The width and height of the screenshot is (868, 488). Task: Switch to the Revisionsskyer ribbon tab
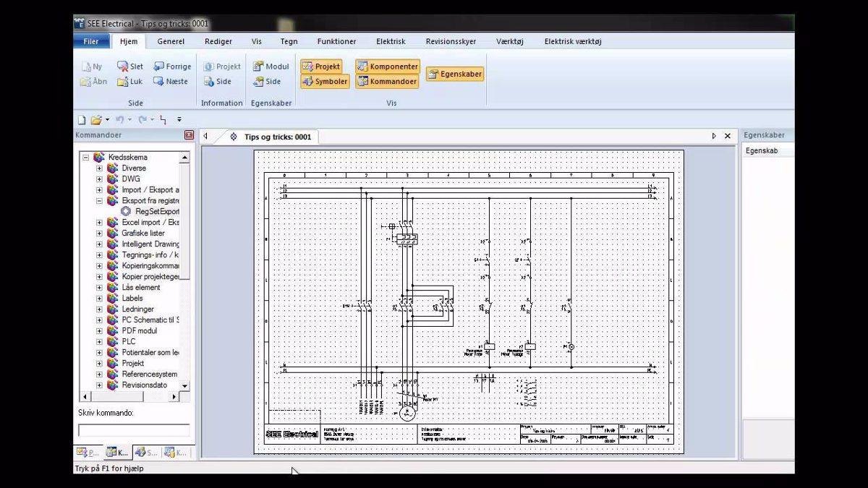(x=451, y=42)
